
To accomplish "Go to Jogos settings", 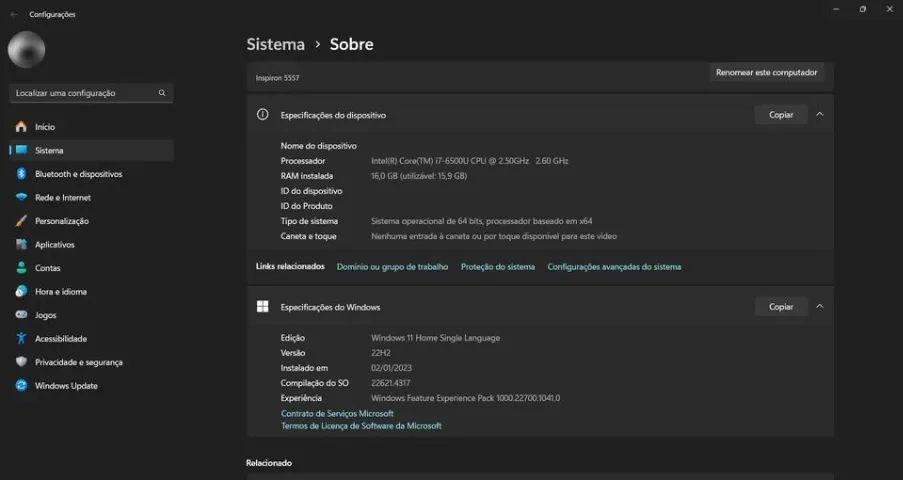I will point(92,315).
